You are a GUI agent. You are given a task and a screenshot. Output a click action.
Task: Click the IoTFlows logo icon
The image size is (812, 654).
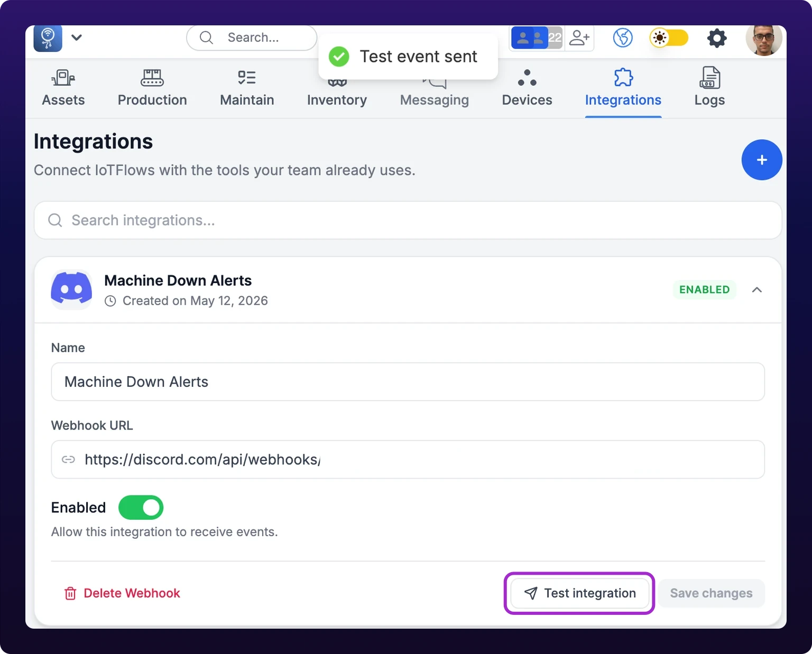48,38
